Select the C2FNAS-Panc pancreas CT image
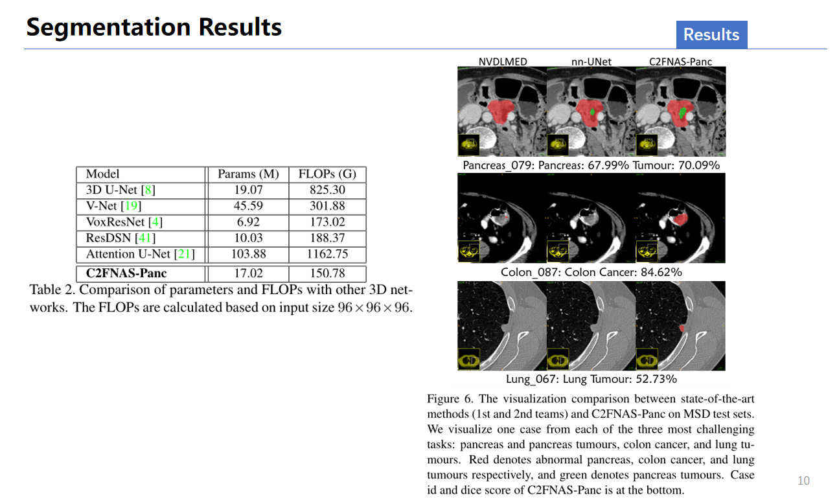The width and height of the screenshot is (837, 504). pyautogui.click(x=681, y=111)
